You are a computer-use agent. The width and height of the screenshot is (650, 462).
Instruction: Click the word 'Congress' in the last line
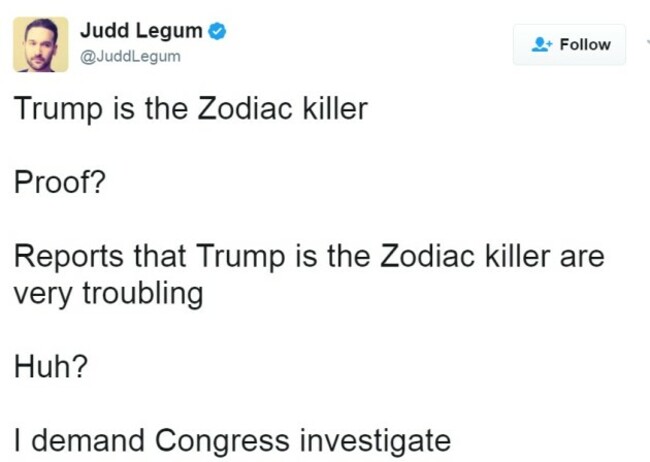(222, 440)
